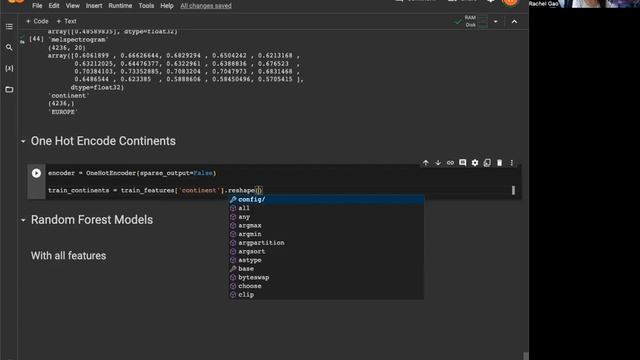Open more cell actions menu
Viewport: 640px width, 360px height.
(511, 163)
